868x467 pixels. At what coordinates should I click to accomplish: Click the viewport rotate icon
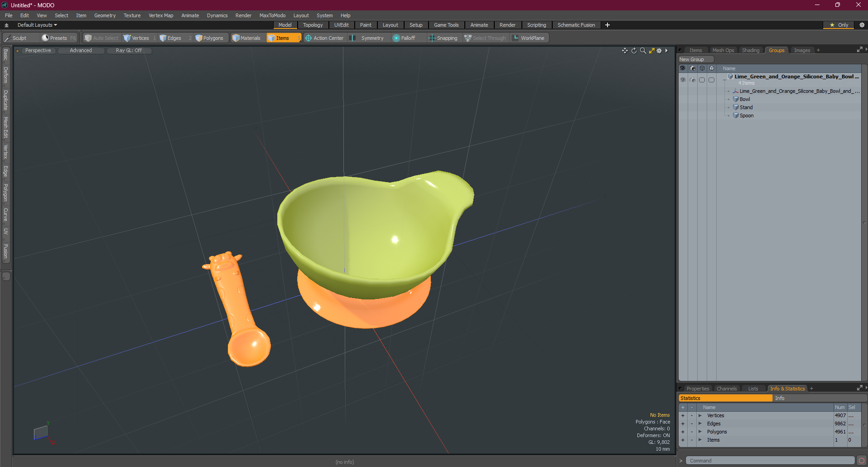tap(634, 51)
